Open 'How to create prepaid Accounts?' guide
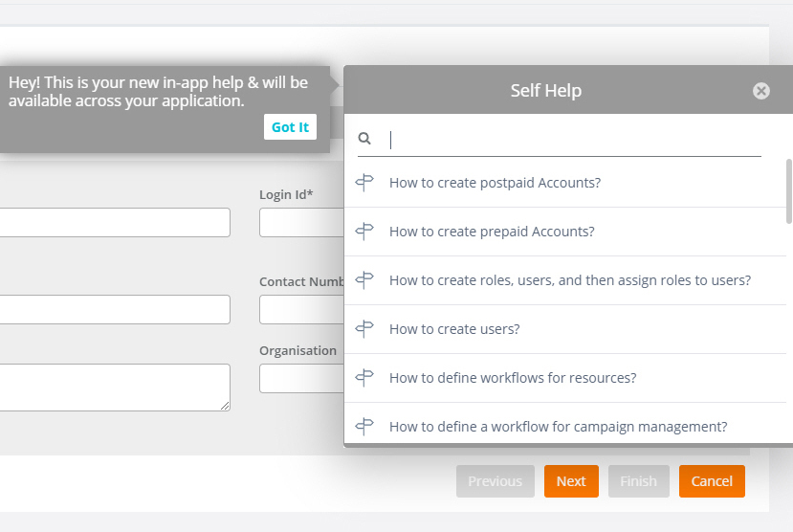This screenshot has width=793, height=532. 492,232
